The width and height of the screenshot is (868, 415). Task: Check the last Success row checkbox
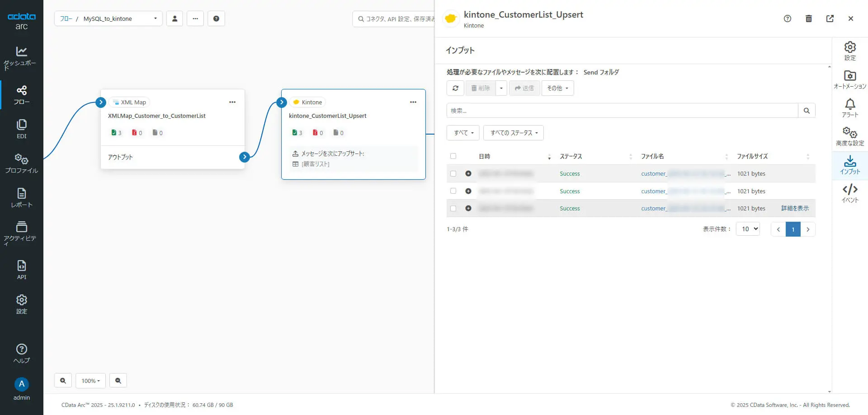point(453,208)
